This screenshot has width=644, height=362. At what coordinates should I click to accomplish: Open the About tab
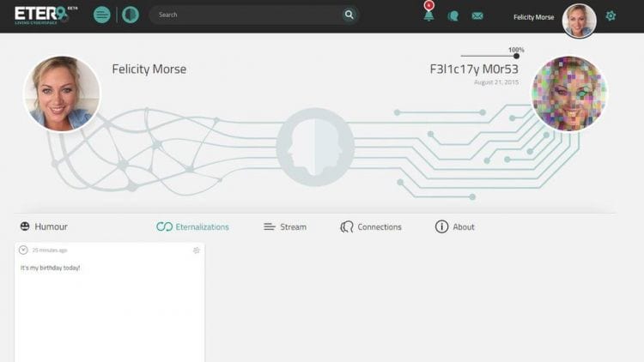point(454,226)
